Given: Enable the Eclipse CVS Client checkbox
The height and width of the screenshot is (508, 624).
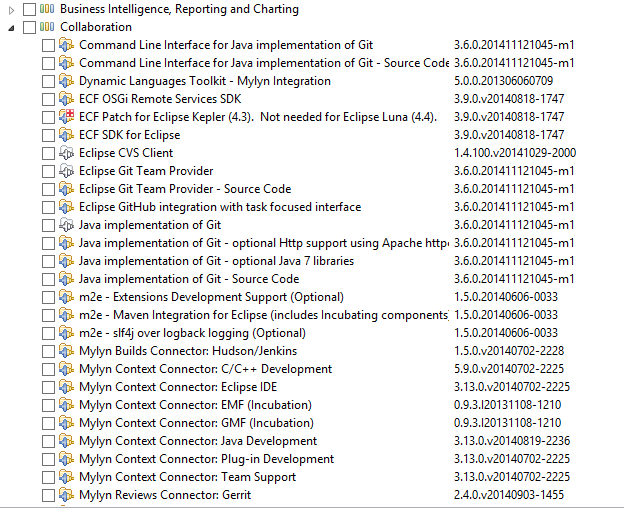Looking at the screenshot, I should click(49, 153).
